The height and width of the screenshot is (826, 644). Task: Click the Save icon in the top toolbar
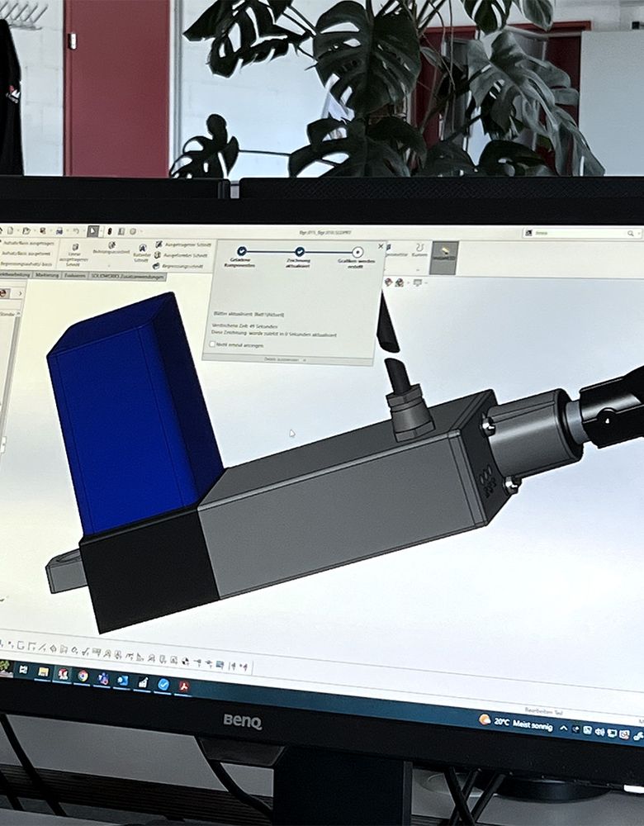pos(43,230)
